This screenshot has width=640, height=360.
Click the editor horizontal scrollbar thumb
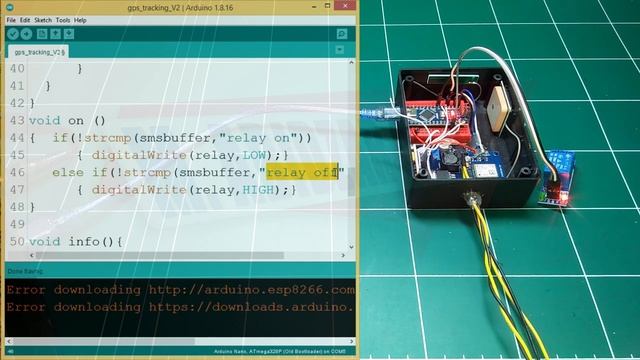160,255
